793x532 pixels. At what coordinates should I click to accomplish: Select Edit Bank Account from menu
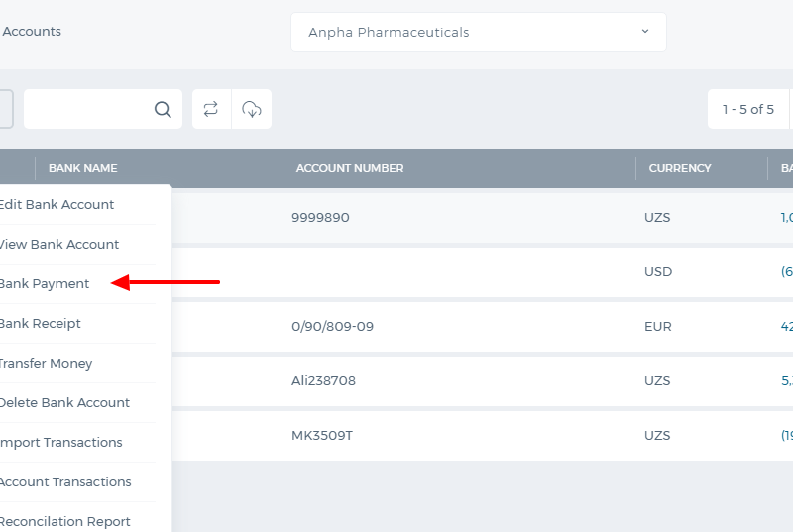pos(57,205)
